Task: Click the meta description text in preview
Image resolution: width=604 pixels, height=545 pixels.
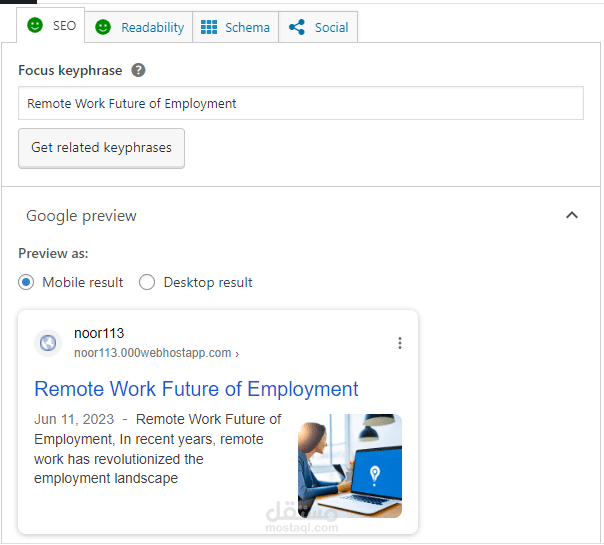Action: (x=158, y=449)
